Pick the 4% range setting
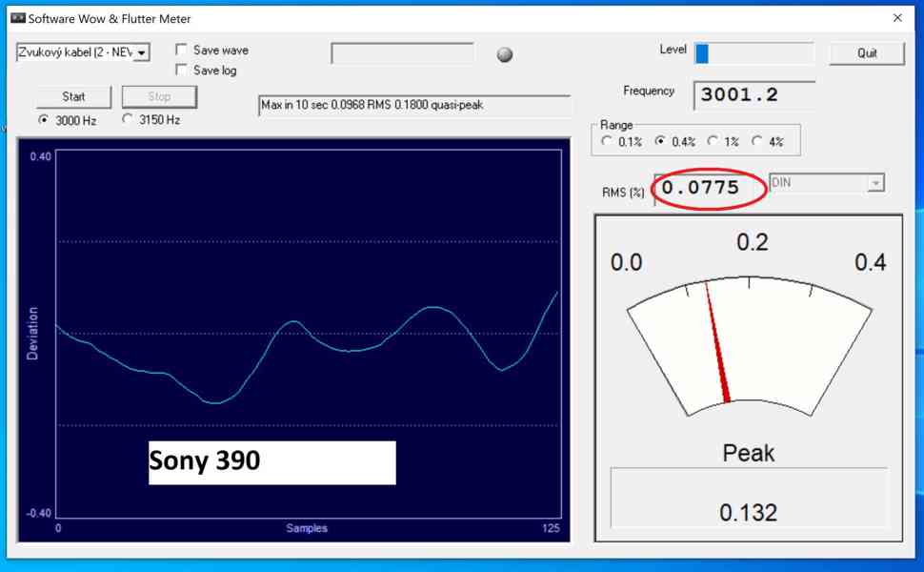This screenshot has width=924, height=572. [757, 141]
